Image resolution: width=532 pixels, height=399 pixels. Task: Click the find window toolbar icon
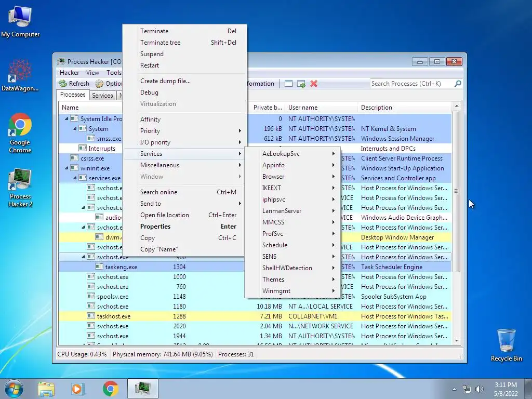288,84
